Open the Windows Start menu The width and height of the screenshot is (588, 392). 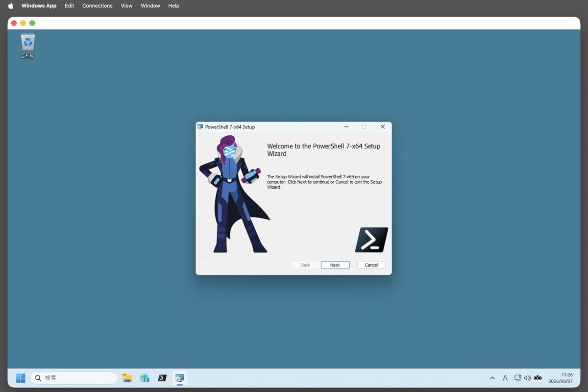coord(21,378)
